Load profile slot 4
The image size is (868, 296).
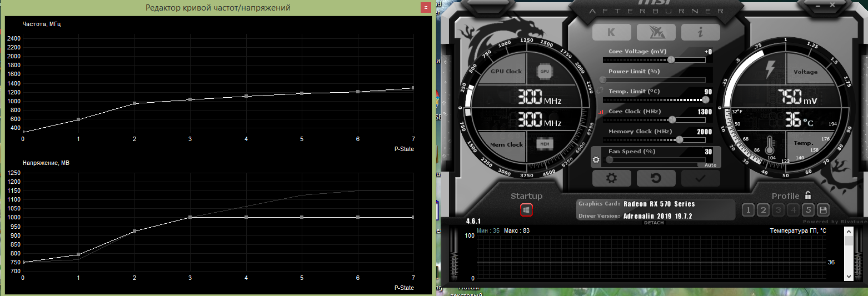(793, 210)
